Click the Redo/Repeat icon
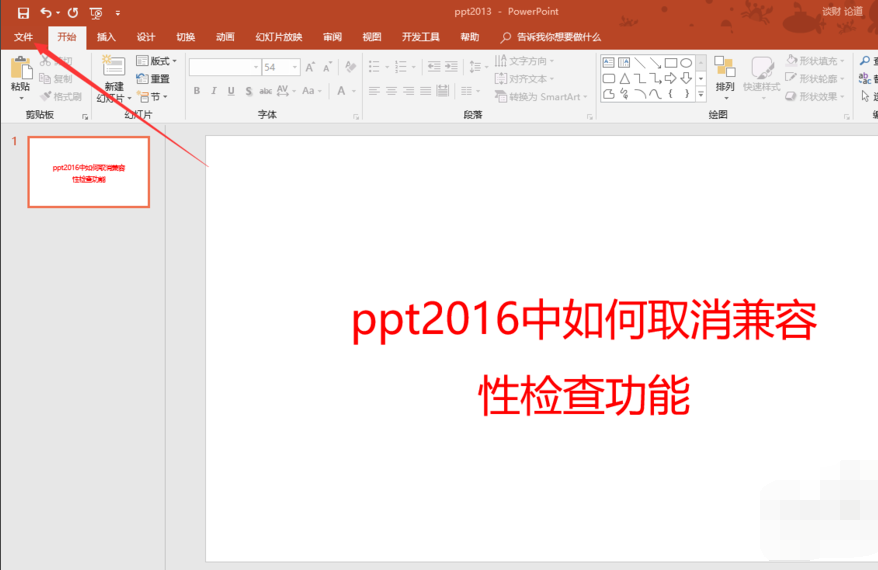The width and height of the screenshot is (878, 570). click(x=73, y=12)
